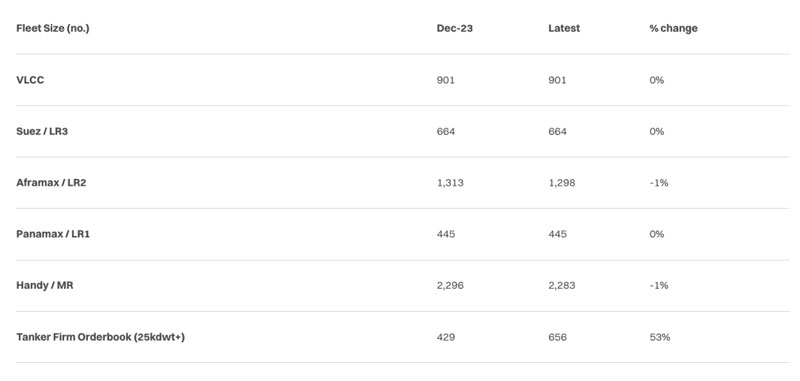Viewport: 800px width, 381px height.
Task: Click the Orderbook Dec-23 value 429
Action: pyautogui.click(x=445, y=337)
